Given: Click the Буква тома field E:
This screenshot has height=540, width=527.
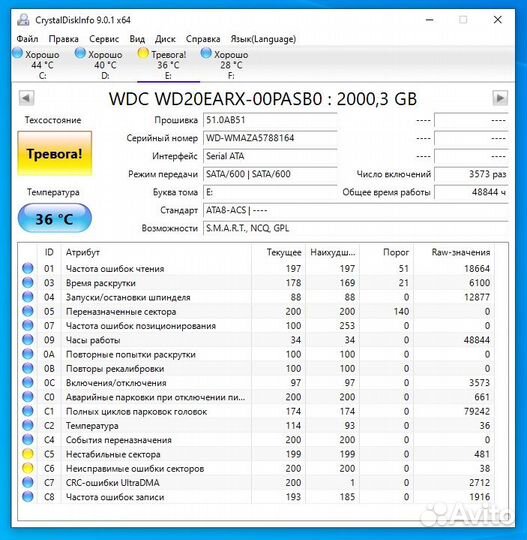Looking at the screenshot, I should [x=270, y=192].
